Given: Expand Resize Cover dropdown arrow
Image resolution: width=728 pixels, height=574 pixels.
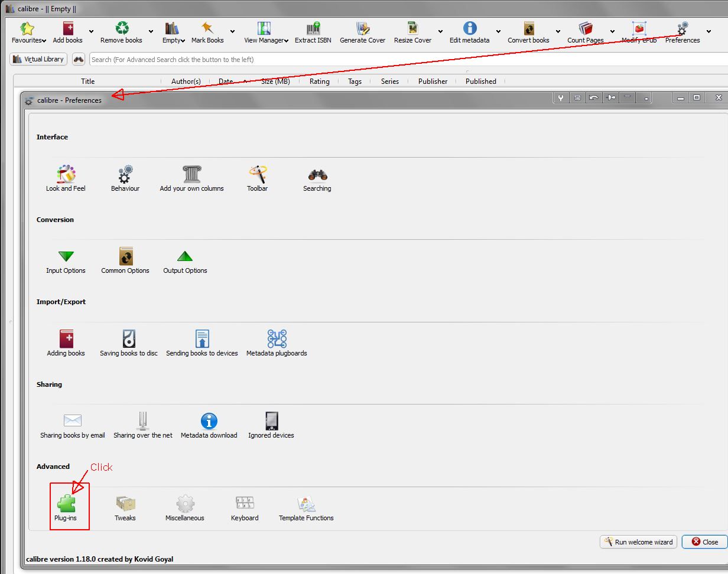Looking at the screenshot, I should pyautogui.click(x=440, y=31).
